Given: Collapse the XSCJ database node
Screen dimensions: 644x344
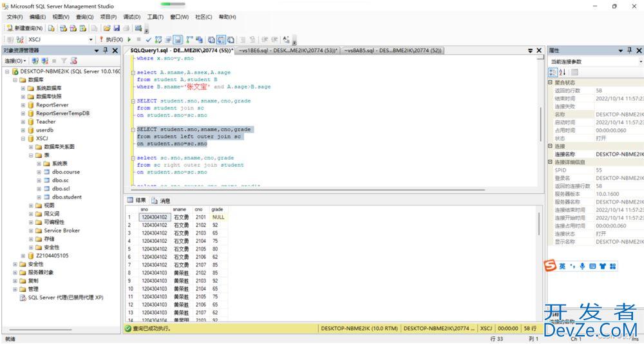Looking at the screenshot, I should tap(23, 139).
